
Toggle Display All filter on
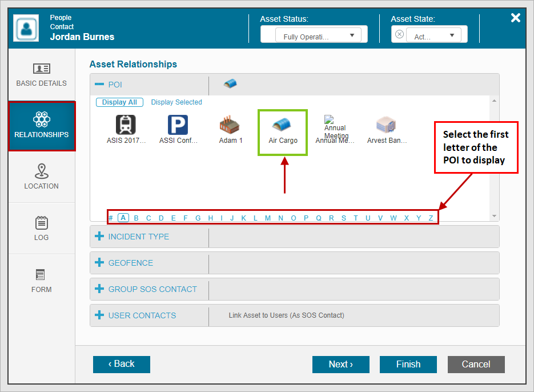[119, 102]
